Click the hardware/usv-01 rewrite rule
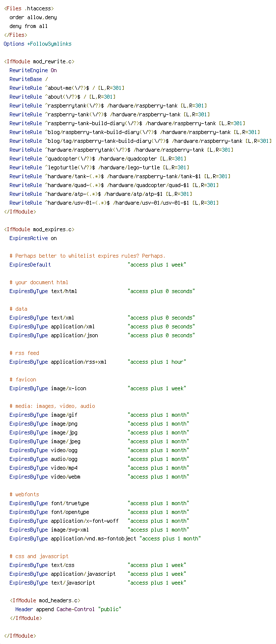276x644 pixels. [114, 203]
